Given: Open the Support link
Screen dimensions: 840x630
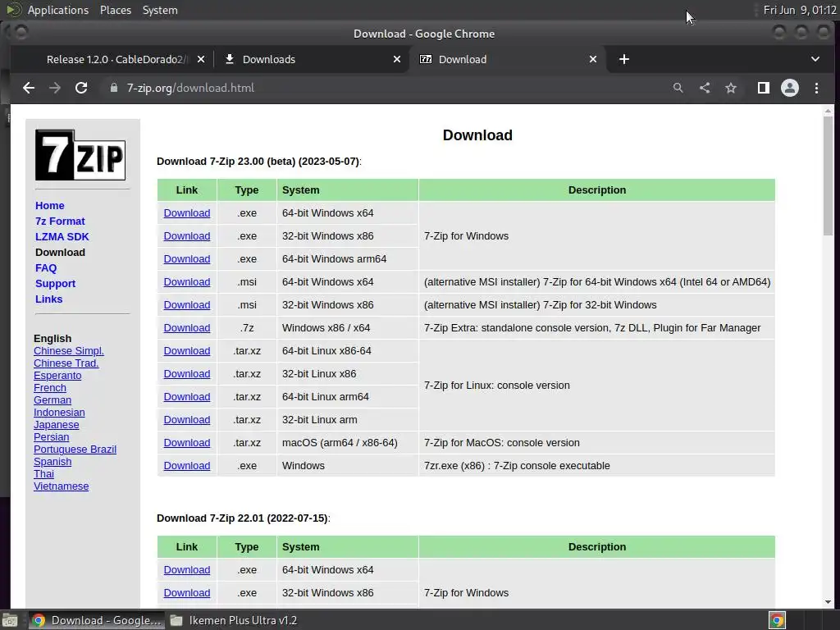Looking at the screenshot, I should (55, 283).
